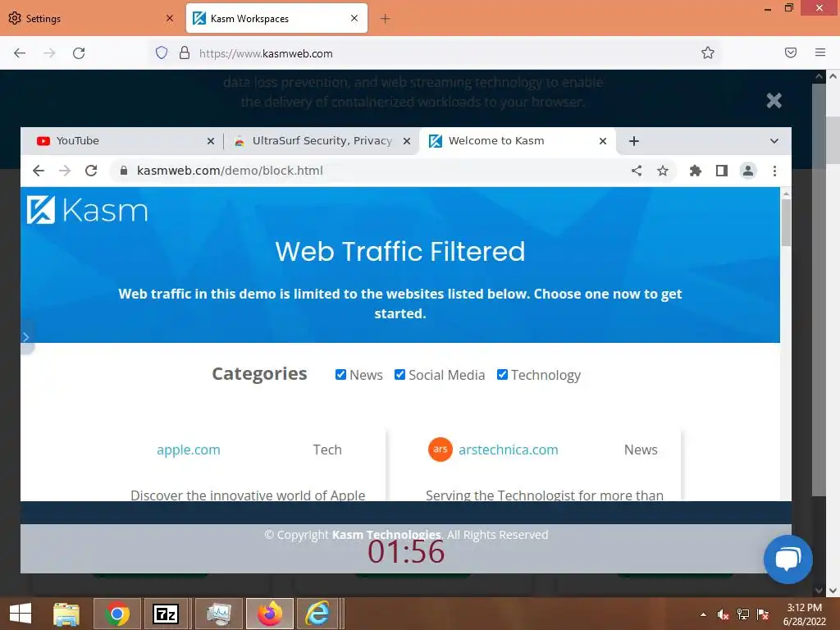Screen dimensions: 840x630
Task: Show hidden system tray icons
Action: 703,614
